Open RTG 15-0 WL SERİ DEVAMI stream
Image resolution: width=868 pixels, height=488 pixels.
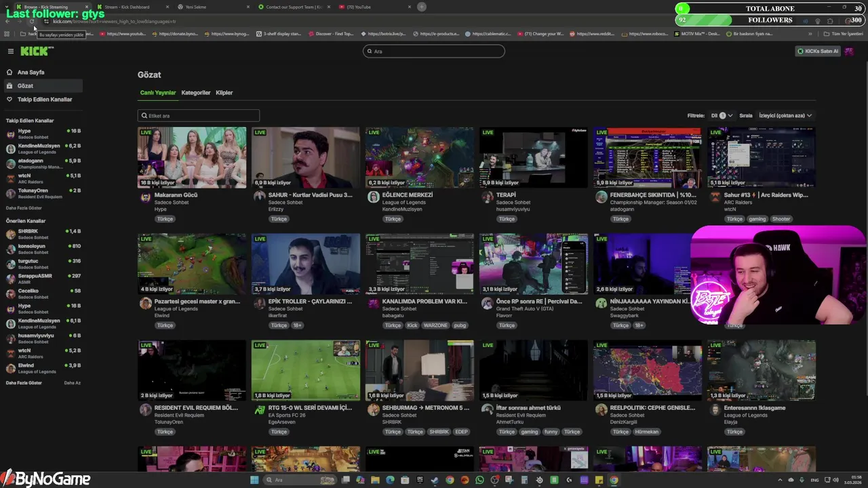306,370
